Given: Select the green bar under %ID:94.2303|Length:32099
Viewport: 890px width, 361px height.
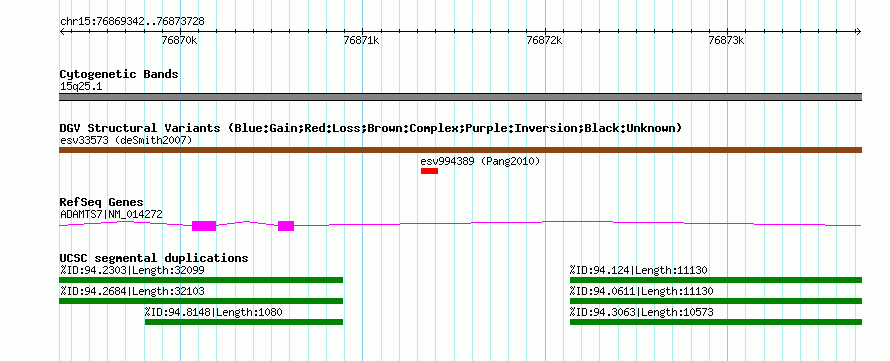Looking at the screenshot, I should pyautogui.click(x=201, y=280).
